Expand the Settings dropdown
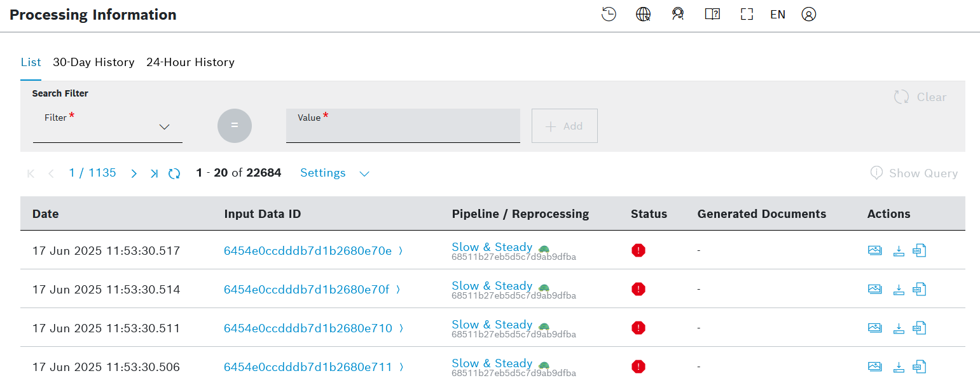 tap(335, 173)
